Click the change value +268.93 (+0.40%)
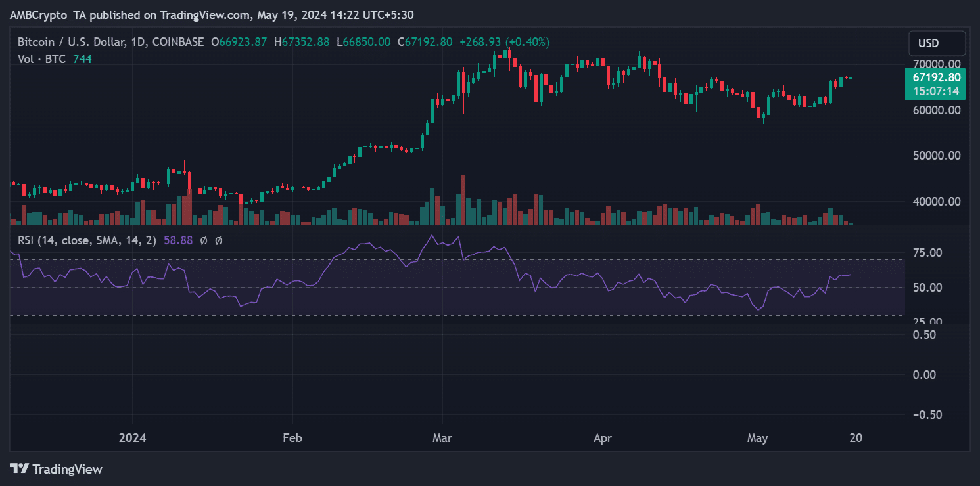980x486 pixels. pos(506,42)
